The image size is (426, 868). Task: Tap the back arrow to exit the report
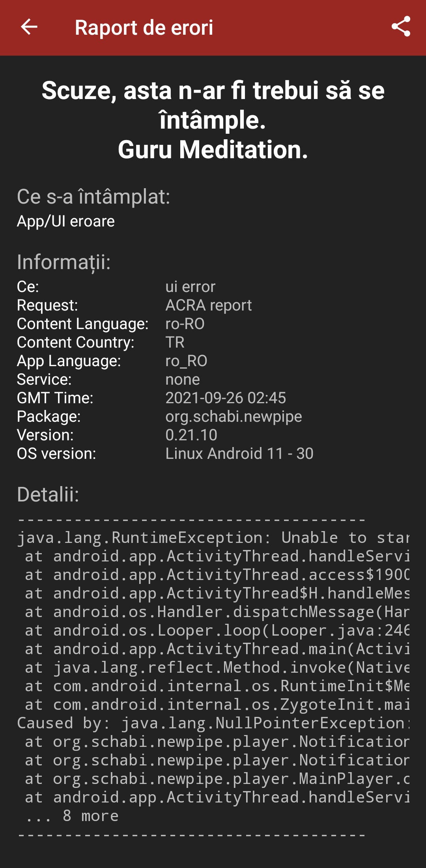[x=28, y=28]
